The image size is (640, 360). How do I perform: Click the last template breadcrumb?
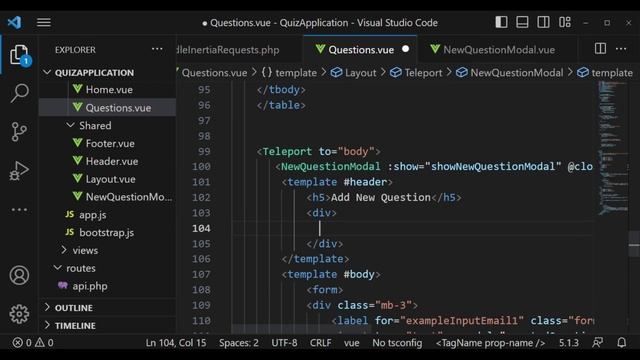[x=605, y=73]
